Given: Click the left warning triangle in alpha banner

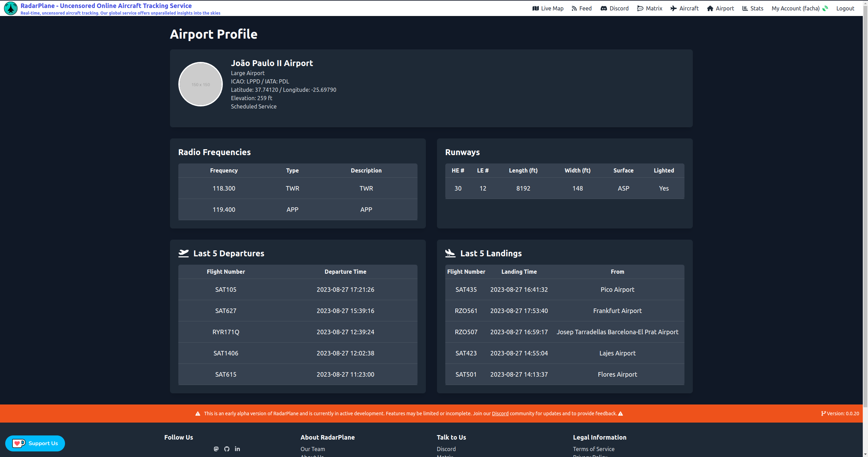Looking at the screenshot, I should click(x=198, y=414).
